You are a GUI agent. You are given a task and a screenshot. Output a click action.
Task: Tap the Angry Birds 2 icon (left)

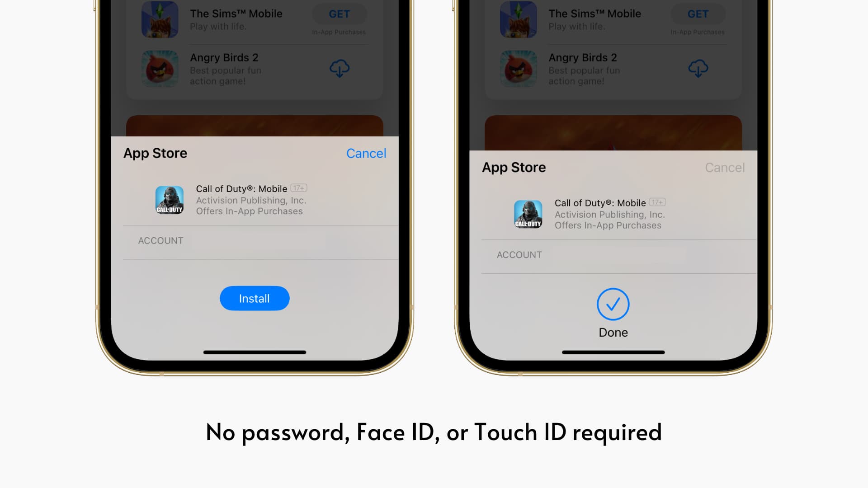(x=159, y=68)
